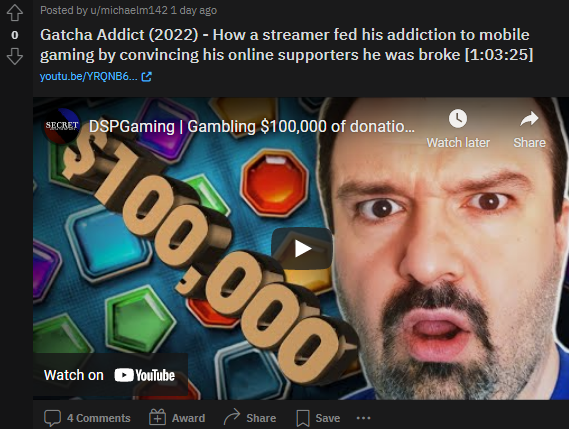Click the speech bubble comments icon

52,418
